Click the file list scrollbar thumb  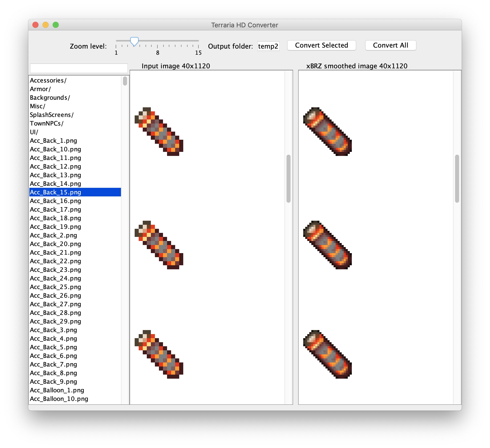pyautogui.click(x=125, y=81)
